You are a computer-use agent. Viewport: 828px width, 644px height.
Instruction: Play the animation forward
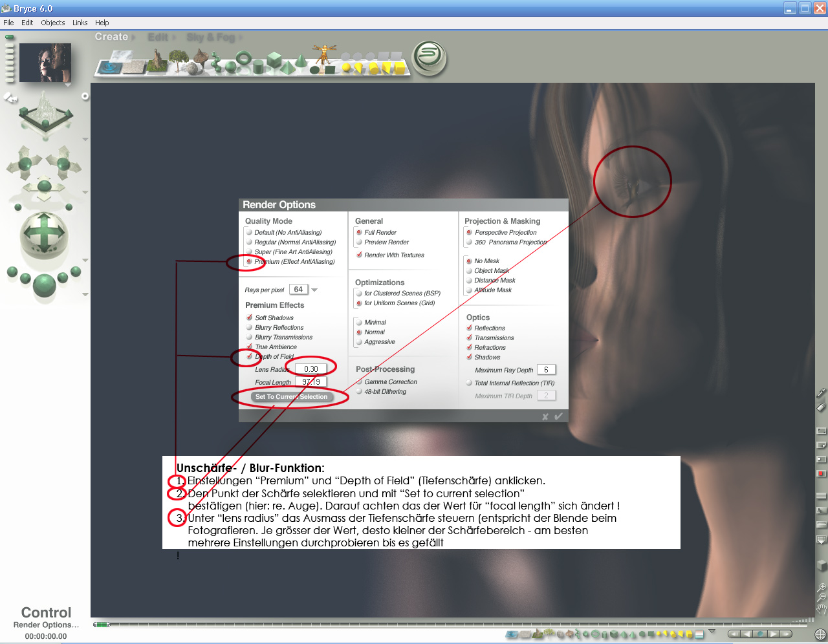[772, 634]
